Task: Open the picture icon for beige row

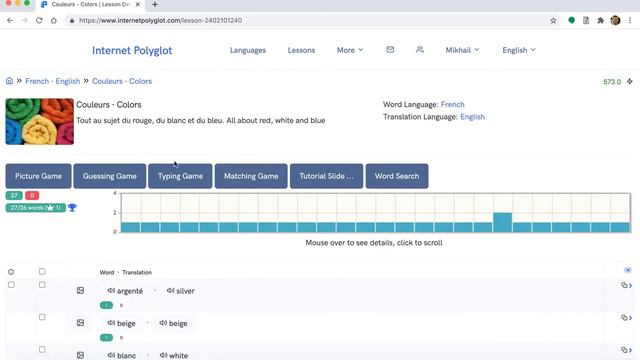Action: [x=80, y=323]
